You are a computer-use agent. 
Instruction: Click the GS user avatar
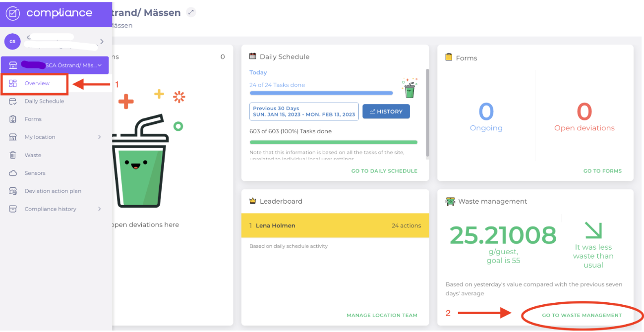pyautogui.click(x=12, y=42)
